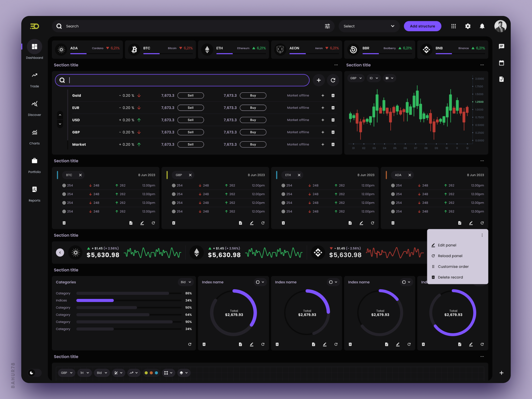
Task: Open the Trade section from the sidebar
Action: (x=34, y=80)
